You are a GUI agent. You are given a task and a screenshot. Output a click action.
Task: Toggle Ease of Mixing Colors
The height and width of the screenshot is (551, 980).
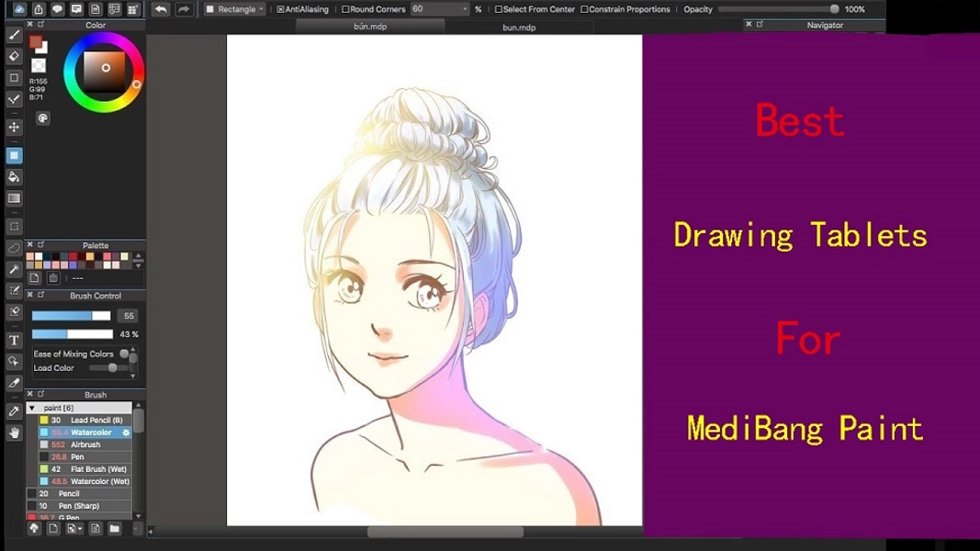pos(125,354)
